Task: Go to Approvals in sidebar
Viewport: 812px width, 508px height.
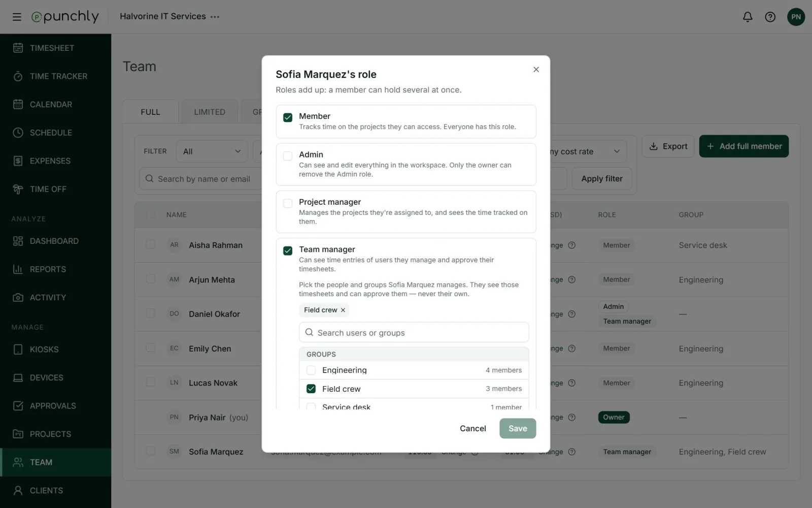Action: coord(55,406)
